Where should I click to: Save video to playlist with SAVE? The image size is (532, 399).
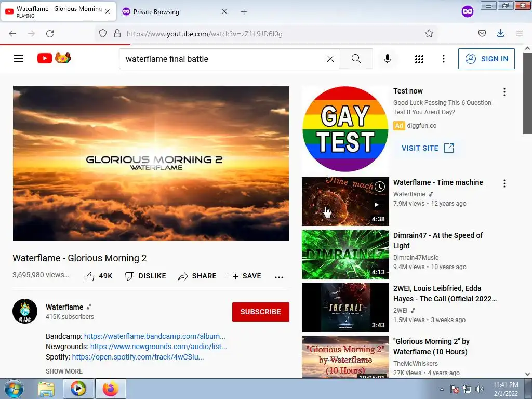pyautogui.click(x=245, y=276)
